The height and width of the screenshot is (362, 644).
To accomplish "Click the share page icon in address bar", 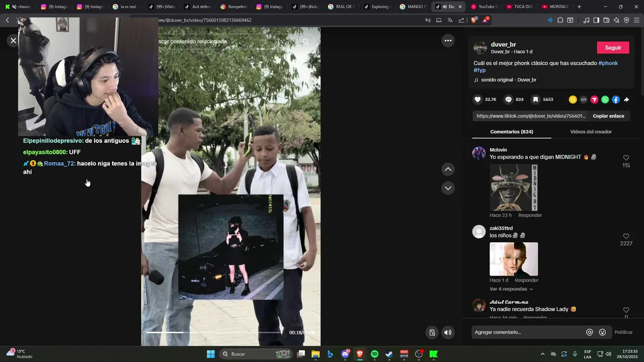I will (461, 20).
